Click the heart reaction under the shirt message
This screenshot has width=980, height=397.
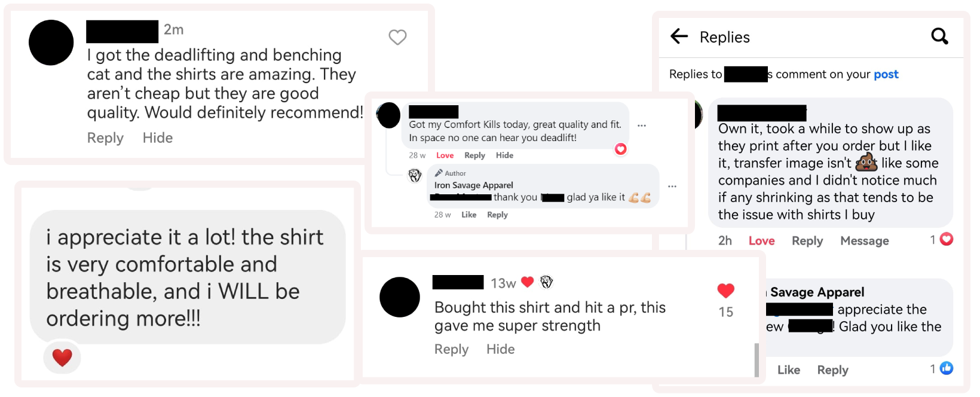point(62,358)
